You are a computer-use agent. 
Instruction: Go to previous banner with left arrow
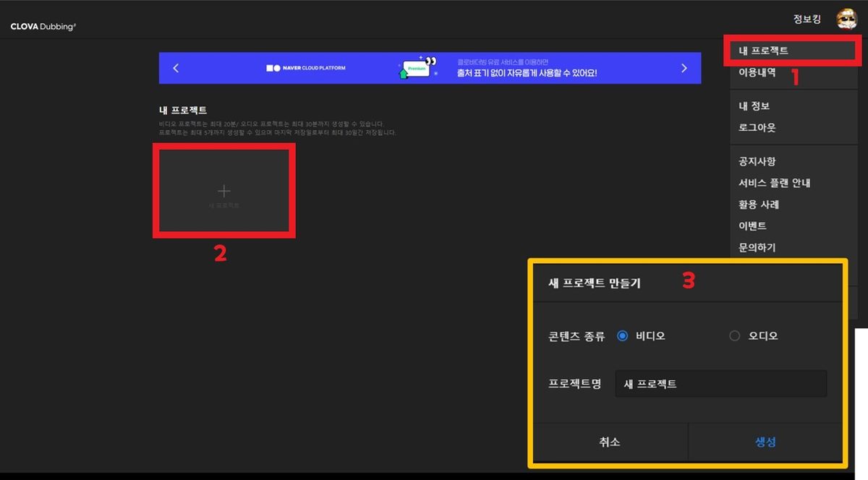click(176, 68)
